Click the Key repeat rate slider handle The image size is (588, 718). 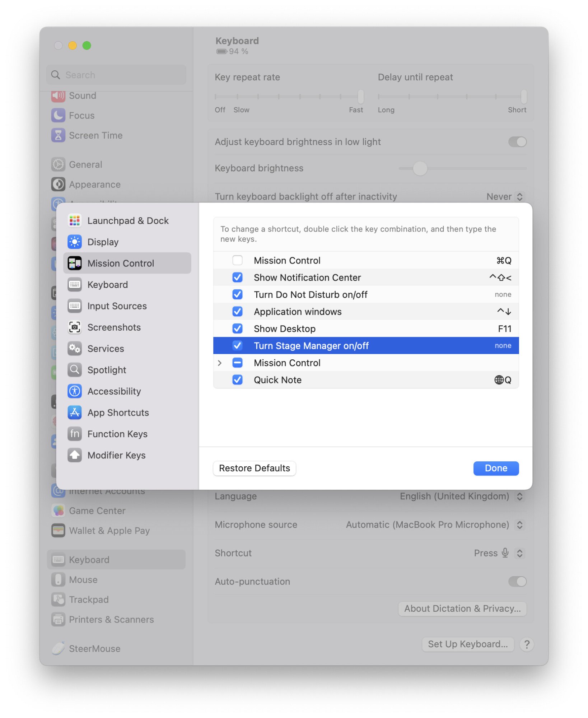(360, 96)
